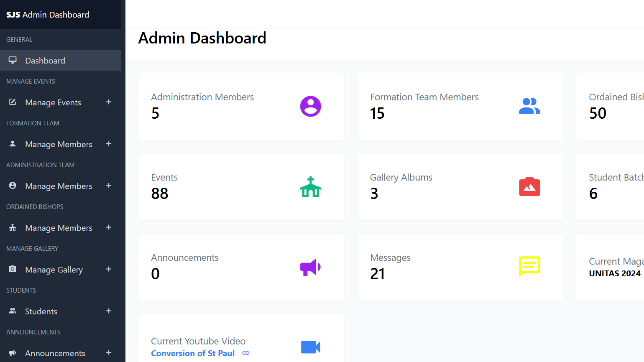Click the ORDAINED BISHOPS section header
This screenshot has width=644, height=362.
(35, 207)
